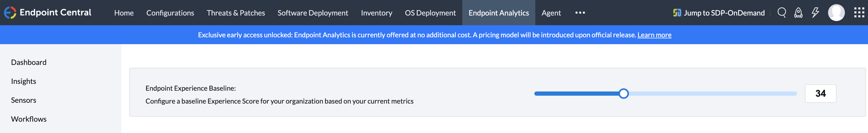Click the Experience Baseline slider handle
Viewport: 868px width, 133px height.
[623, 93]
